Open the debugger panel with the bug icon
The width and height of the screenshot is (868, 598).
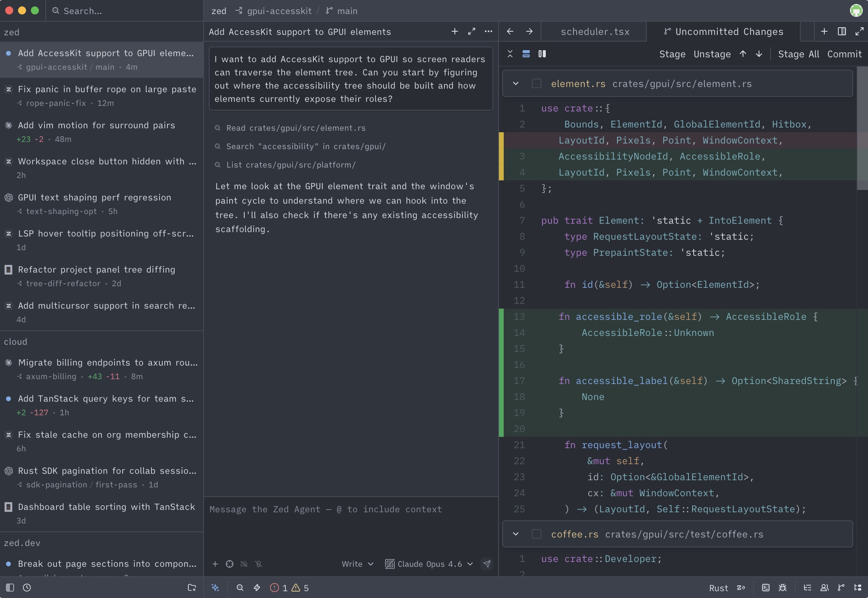(x=783, y=588)
